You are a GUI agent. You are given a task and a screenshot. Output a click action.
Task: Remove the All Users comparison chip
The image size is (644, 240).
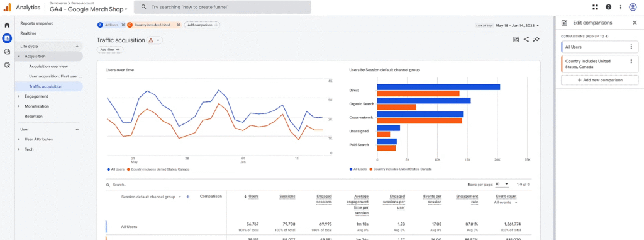(x=123, y=25)
